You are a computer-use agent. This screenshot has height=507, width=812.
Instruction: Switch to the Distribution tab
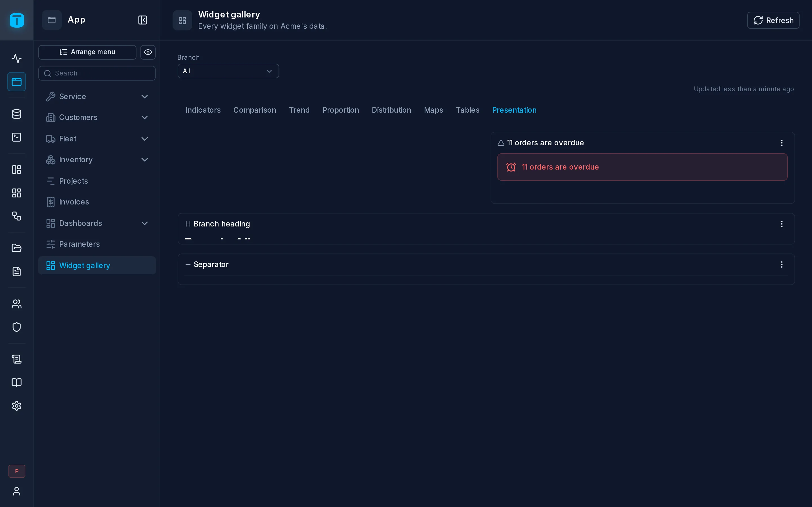point(391,110)
